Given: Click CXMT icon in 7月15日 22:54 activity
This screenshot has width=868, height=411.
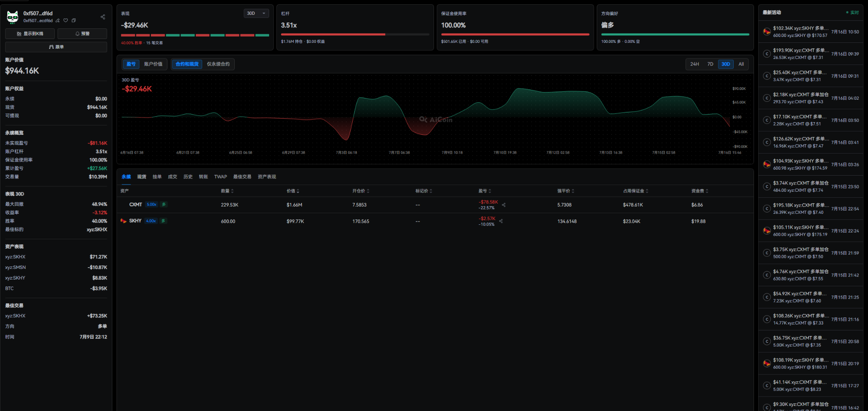Looking at the screenshot, I should [767, 209].
